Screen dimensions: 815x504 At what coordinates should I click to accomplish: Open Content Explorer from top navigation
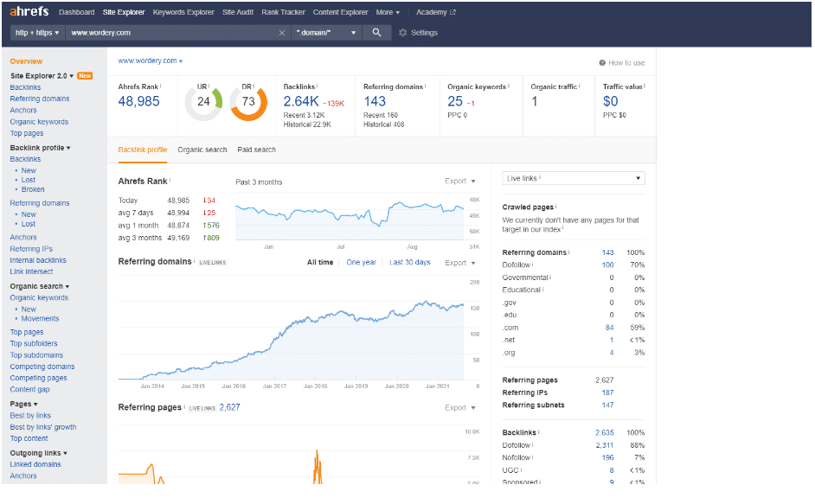pyautogui.click(x=341, y=12)
